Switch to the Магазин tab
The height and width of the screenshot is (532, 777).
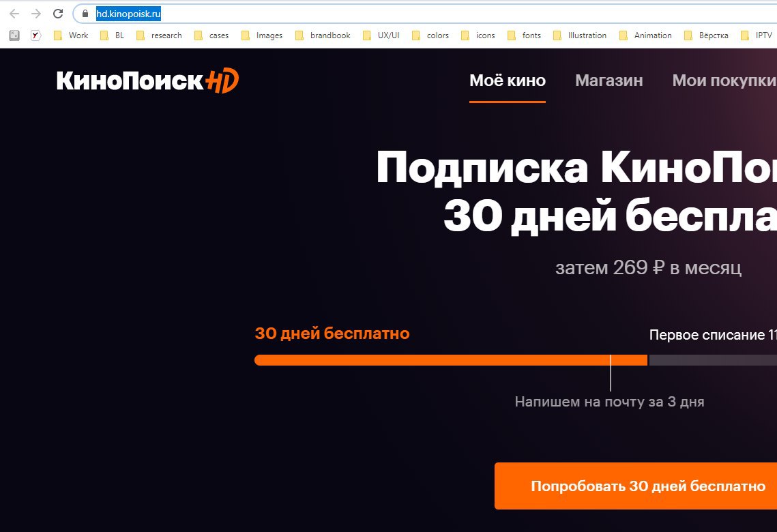(x=609, y=80)
